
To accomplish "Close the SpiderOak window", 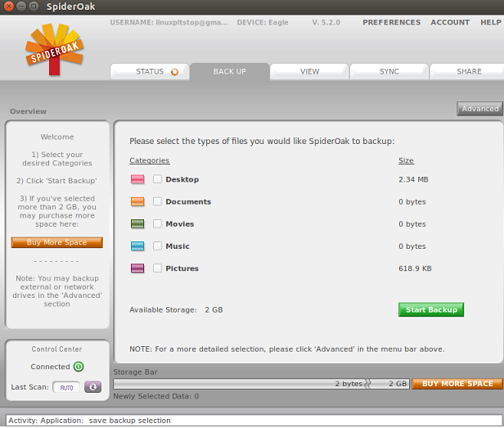I will click(9, 6).
